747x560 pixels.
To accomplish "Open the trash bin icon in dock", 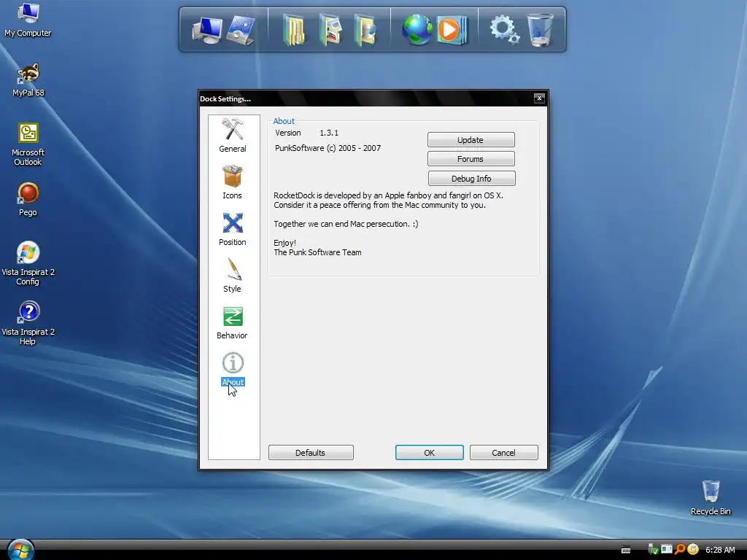I will coord(540,30).
